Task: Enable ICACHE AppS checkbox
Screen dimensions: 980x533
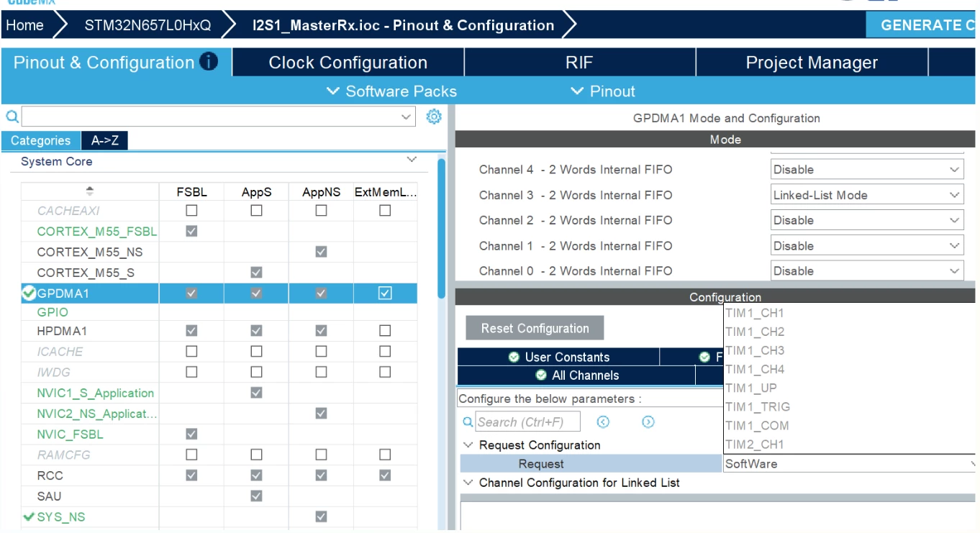Action: click(x=256, y=352)
